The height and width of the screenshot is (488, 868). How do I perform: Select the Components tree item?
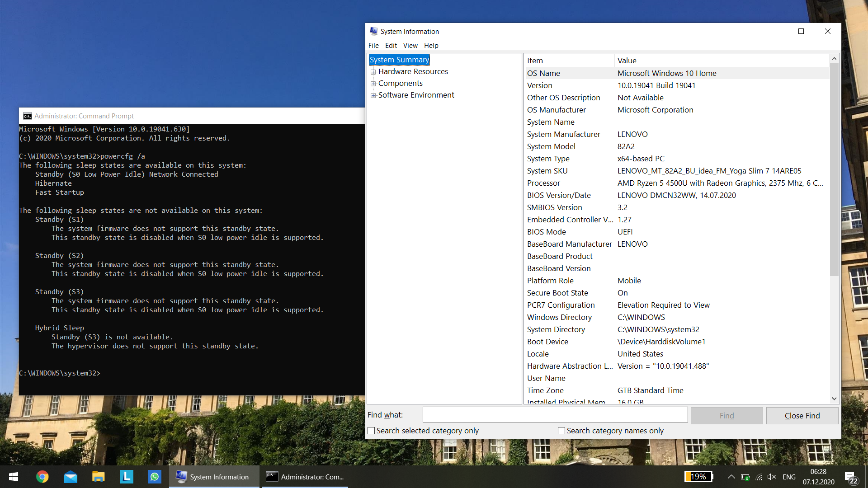coord(400,83)
